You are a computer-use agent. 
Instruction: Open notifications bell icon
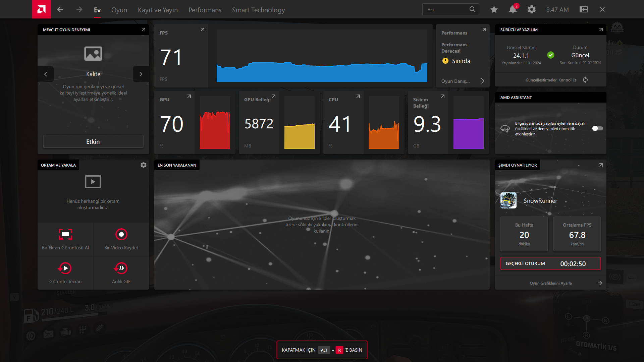513,9
